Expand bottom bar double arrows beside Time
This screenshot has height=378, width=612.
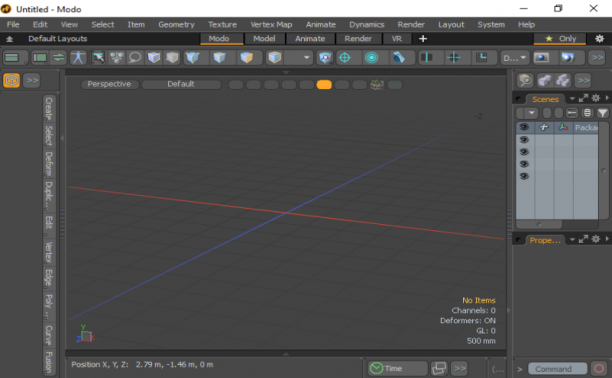coord(460,368)
